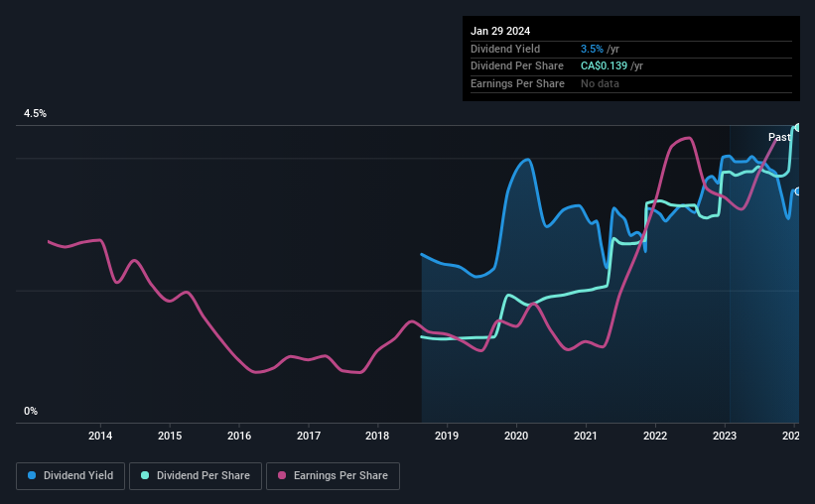This screenshot has width=815, height=504.
Task: Select the 2017 x-axis year label
Action: (309, 436)
